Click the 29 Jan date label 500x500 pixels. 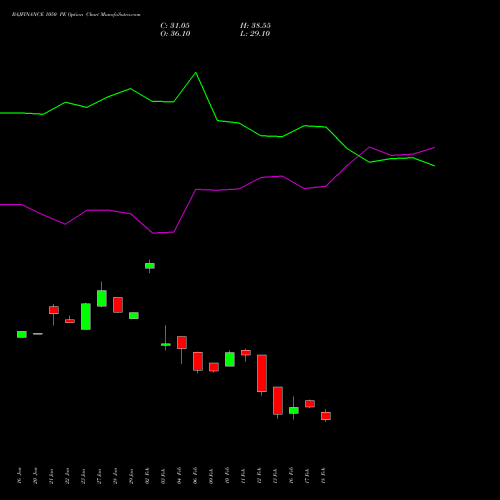click(131, 476)
